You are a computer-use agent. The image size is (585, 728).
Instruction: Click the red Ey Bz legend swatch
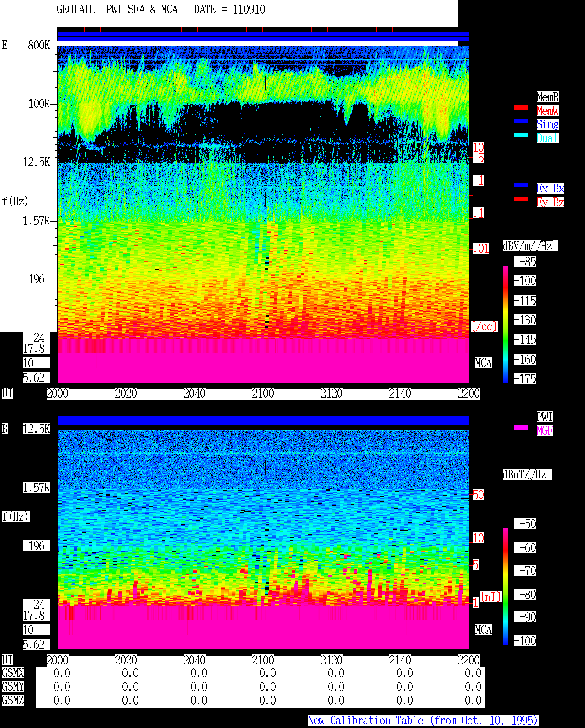[x=521, y=199]
